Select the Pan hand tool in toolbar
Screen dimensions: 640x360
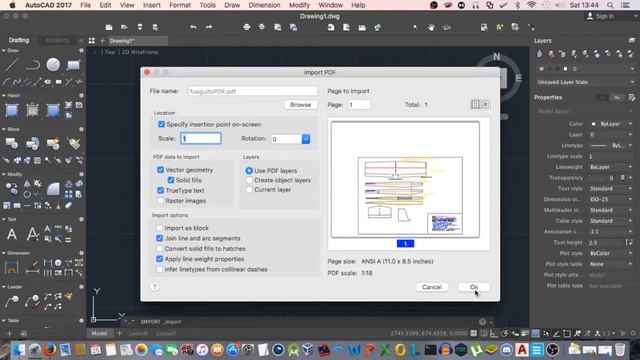431,27
